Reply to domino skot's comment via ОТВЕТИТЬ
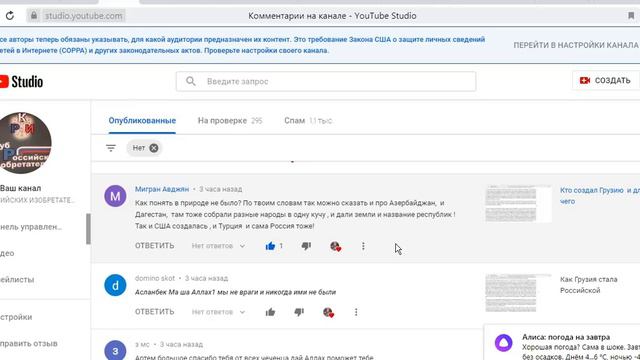The height and width of the screenshot is (360, 640). tap(155, 312)
